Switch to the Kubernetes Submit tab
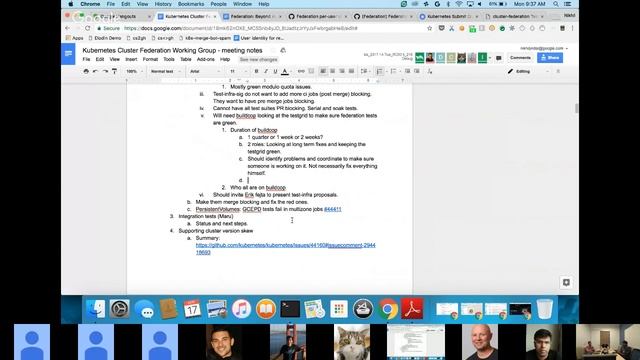The image size is (640, 360). coord(449,16)
